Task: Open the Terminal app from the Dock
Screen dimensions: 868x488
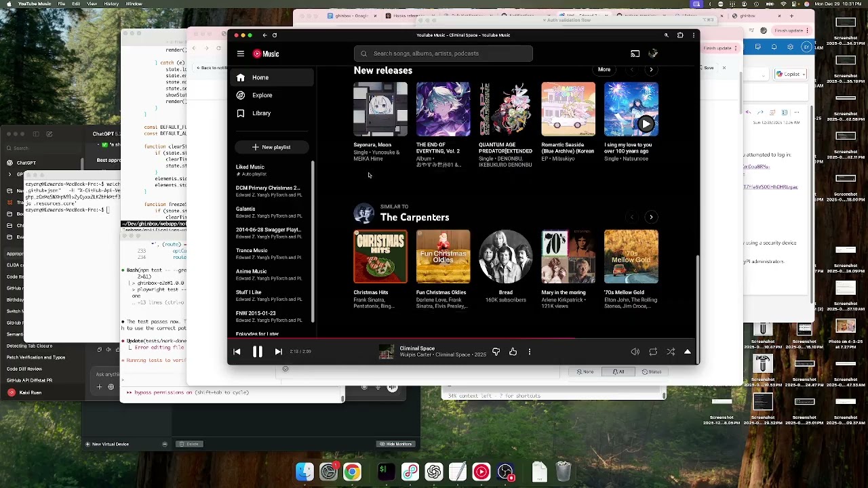Action: pos(386,471)
